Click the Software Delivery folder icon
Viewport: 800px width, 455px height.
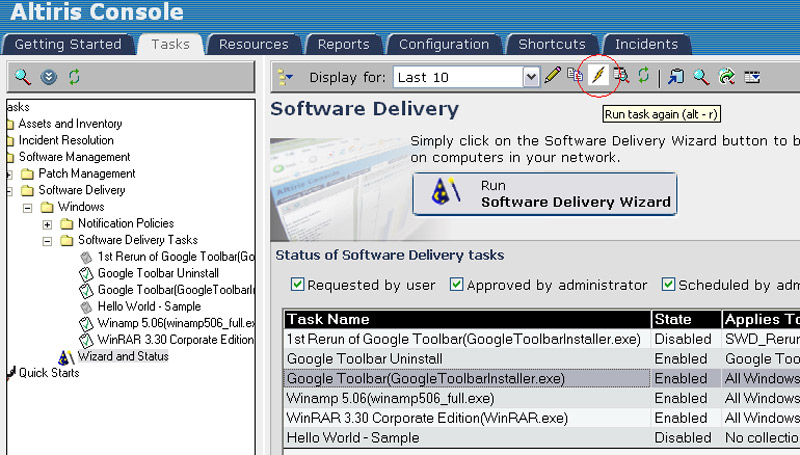click(x=28, y=191)
